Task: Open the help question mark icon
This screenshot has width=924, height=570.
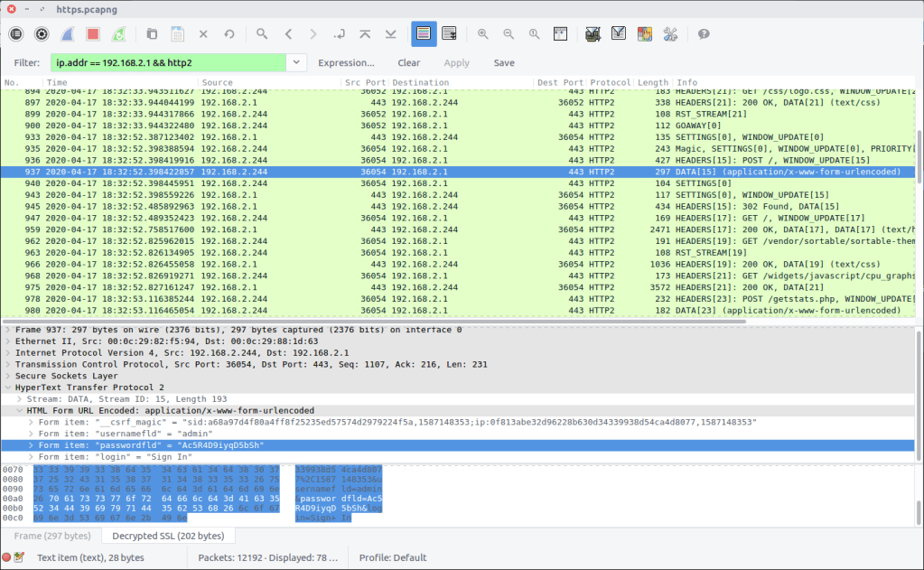Action: [704, 34]
